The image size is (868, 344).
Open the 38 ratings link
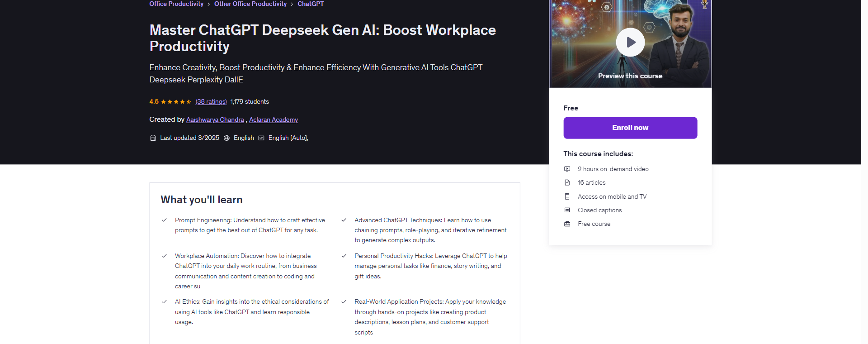point(211,101)
